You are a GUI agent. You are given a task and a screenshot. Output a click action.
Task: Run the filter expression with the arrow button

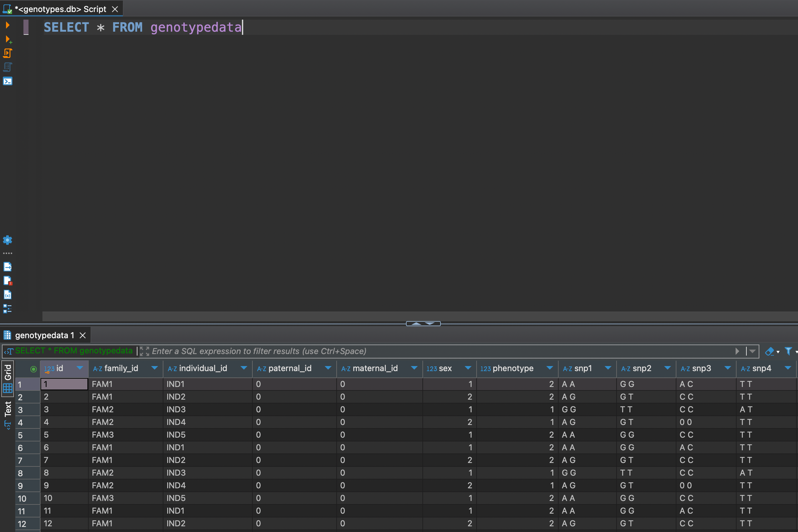click(x=737, y=351)
